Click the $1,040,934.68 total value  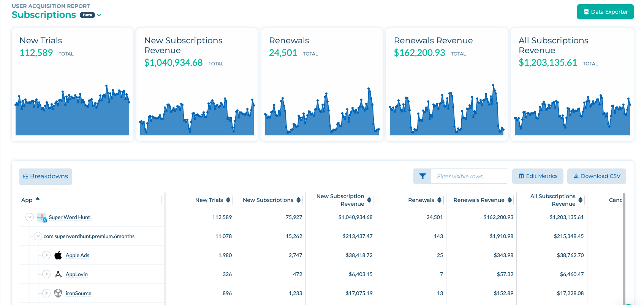point(173,63)
